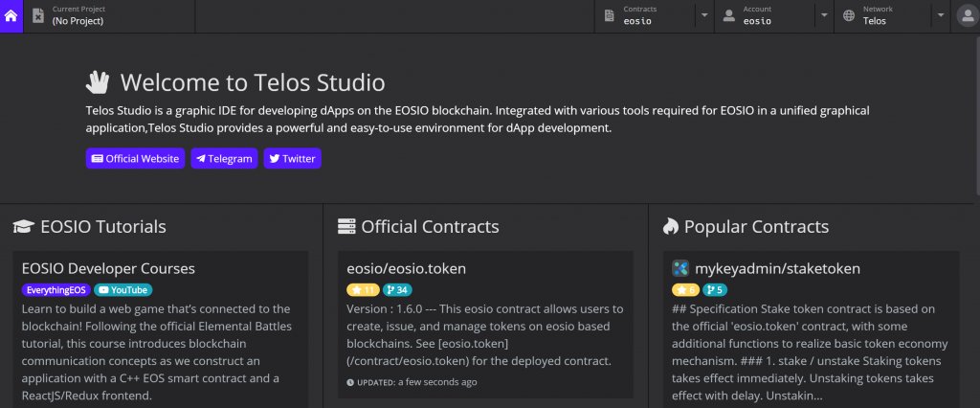The width and height of the screenshot is (980, 408).
Task: Click the page vertical scrollbar
Action: [x=976, y=119]
